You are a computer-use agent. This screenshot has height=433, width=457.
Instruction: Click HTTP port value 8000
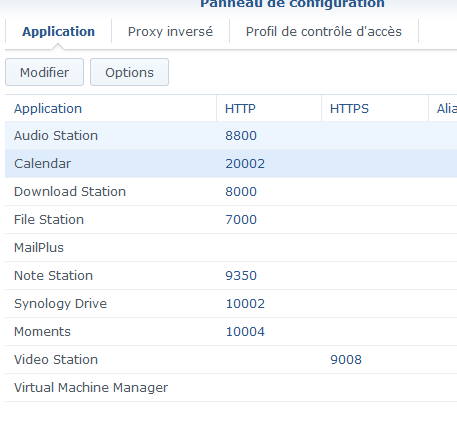coord(241,192)
